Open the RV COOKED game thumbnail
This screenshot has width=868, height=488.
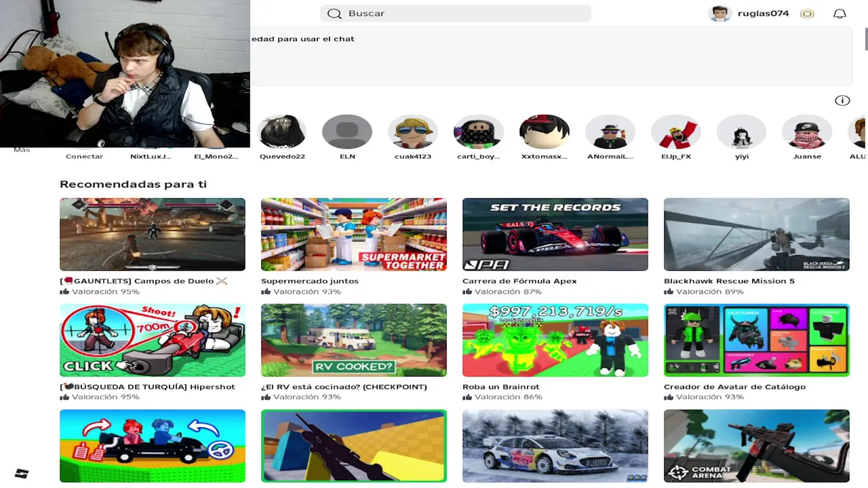tap(354, 340)
